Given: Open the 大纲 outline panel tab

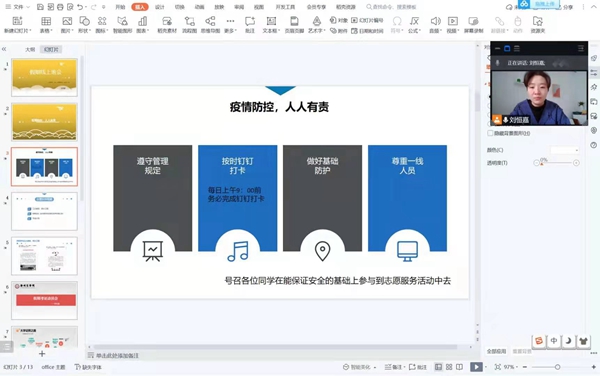Looking at the screenshot, I should pos(30,49).
